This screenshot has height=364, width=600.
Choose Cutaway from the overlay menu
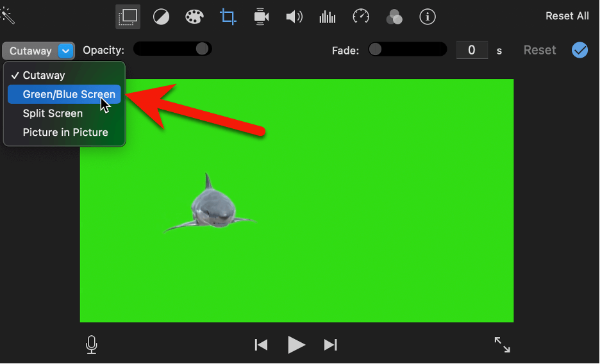64,76
